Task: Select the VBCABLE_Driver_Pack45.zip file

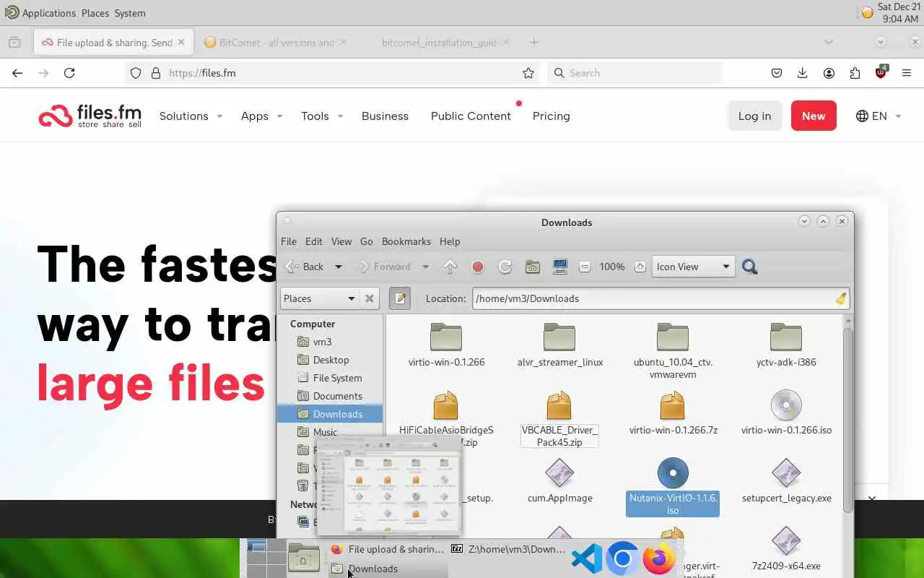Action: click(x=559, y=419)
